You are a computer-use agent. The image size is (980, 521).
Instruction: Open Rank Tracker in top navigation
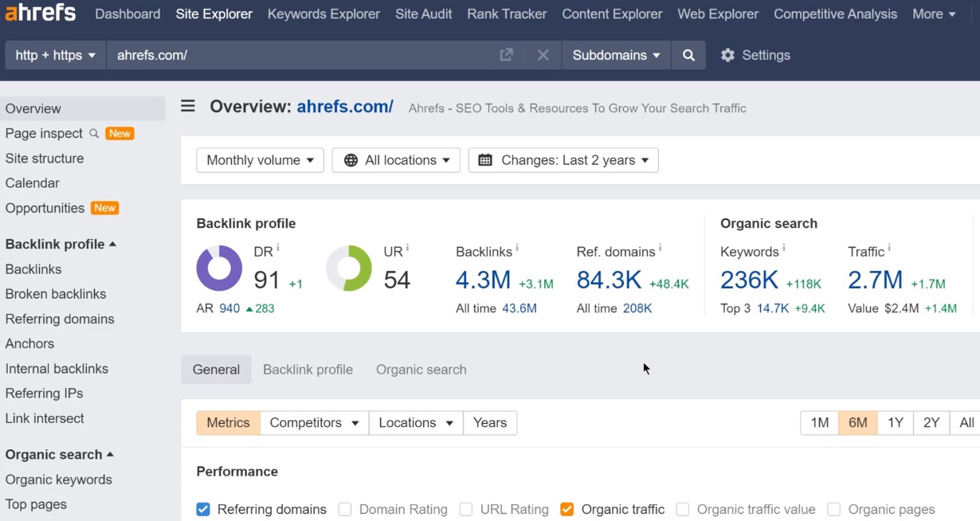[x=507, y=14]
